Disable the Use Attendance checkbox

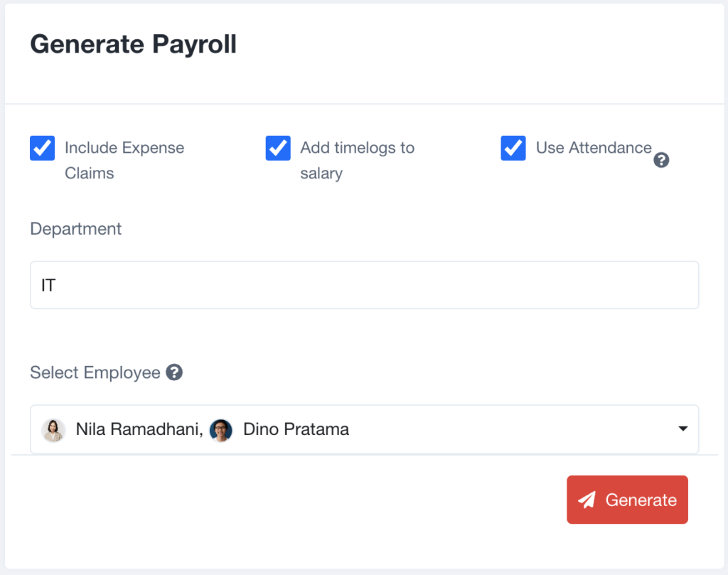513,148
